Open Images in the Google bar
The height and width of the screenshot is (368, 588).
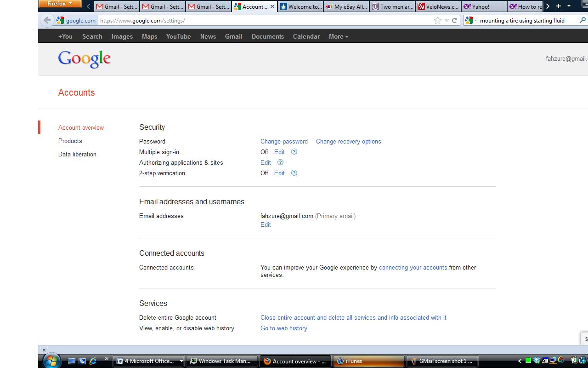point(122,36)
